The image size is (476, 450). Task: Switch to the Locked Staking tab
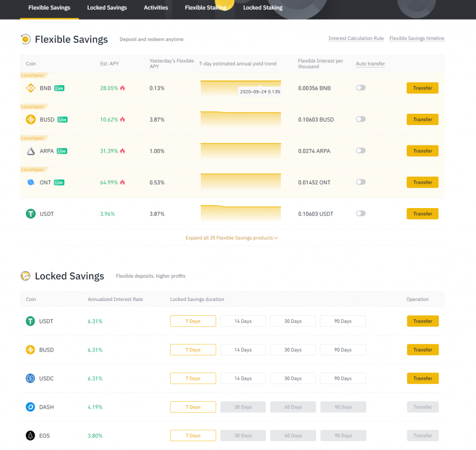(x=263, y=8)
